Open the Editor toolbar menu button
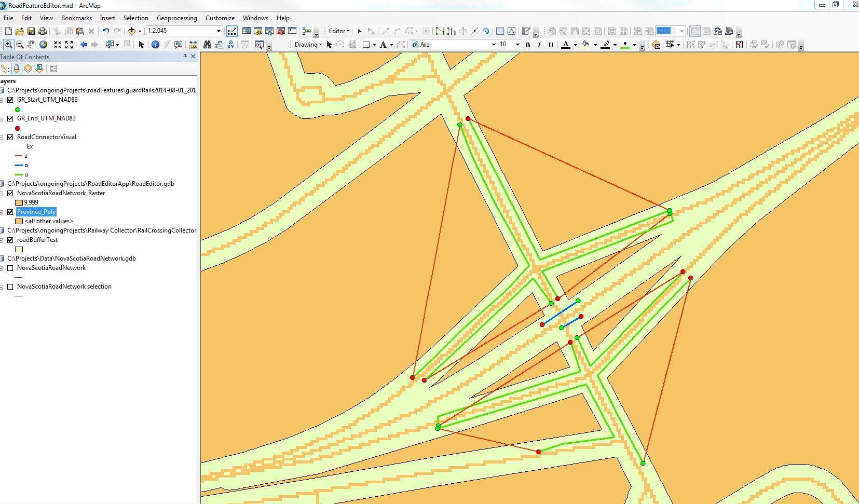This screenshot has height=504, width=859. [x=339, y=31]
